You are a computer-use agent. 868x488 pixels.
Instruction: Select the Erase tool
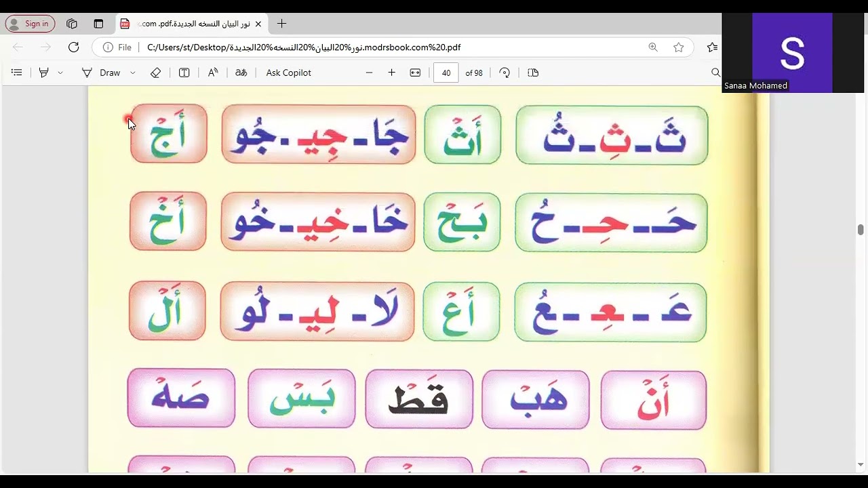coord(155,73)
